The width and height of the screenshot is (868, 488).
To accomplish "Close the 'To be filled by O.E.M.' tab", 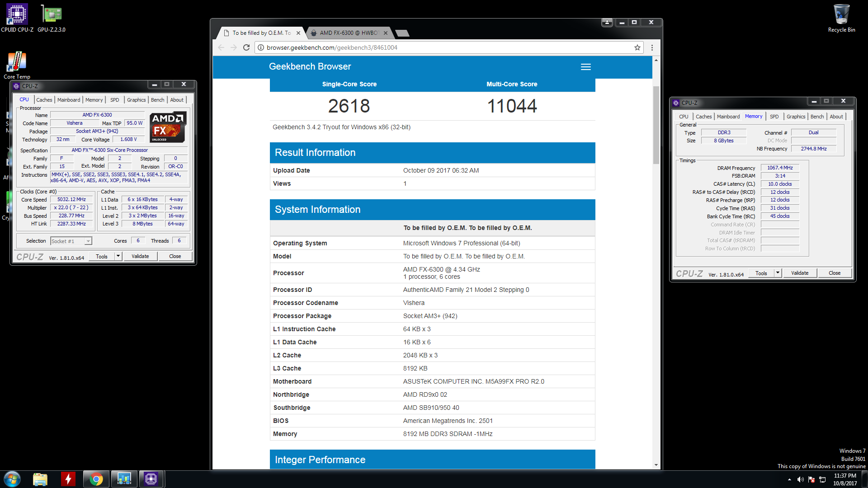I will click(x=298, y=33).
